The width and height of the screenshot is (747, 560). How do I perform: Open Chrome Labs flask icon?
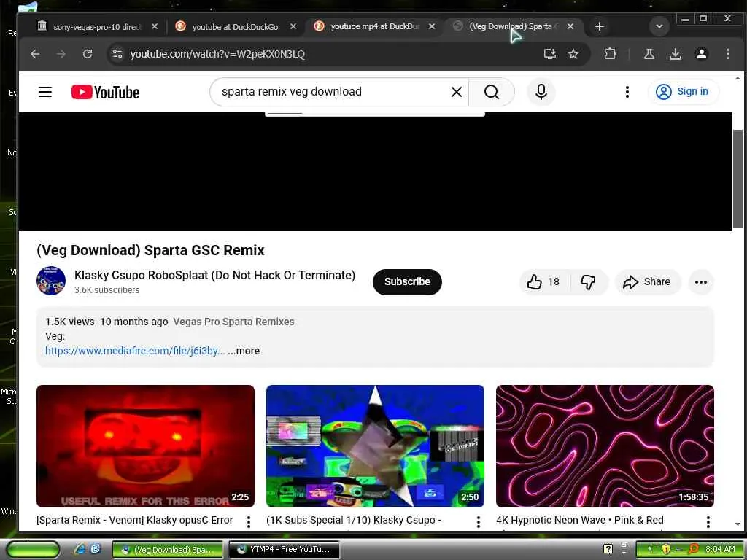[649, 54]
